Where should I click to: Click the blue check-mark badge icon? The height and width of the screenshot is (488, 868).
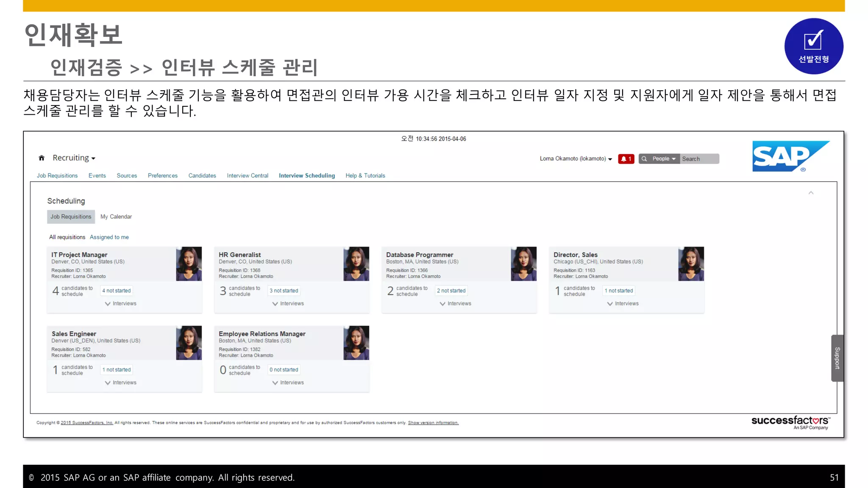(x=814, y=46)
